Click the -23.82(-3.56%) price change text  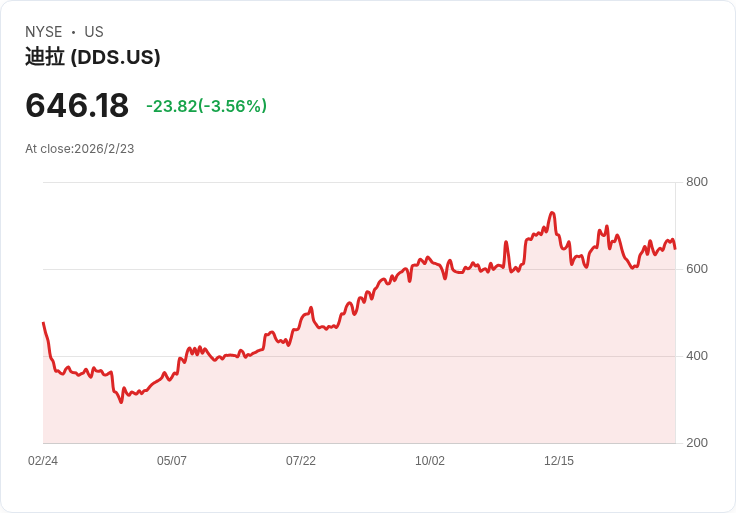tap(207, 106)
